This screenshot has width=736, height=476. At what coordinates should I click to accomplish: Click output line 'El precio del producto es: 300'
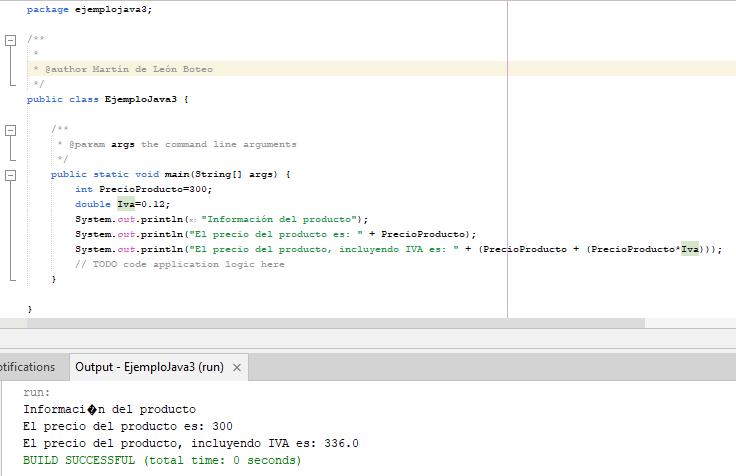pyautogui.click(x=128, y=426)
